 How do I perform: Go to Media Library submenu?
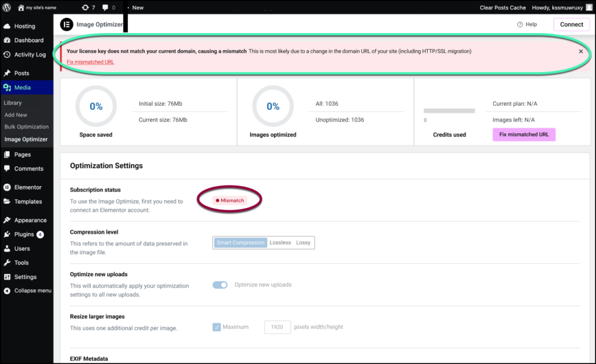pyautogui.click(x=13, y=103)
